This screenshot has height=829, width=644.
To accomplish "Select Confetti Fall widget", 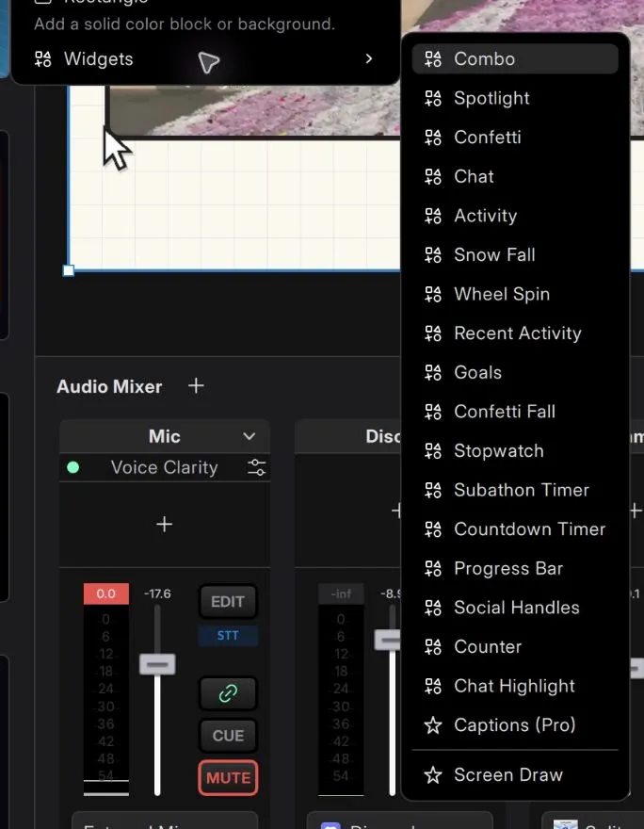I will 515,412.
